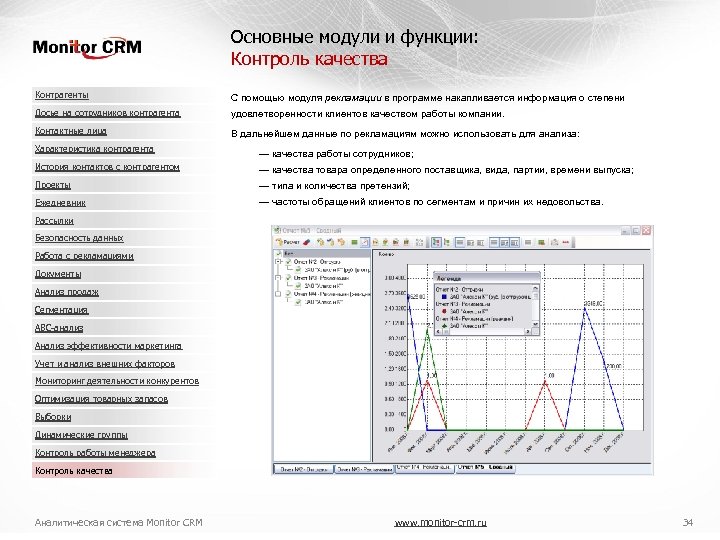The image size is (720, 540).
Task: Toggle the 'Все' checkbox in report tree
Action: [x=279, y=254]
